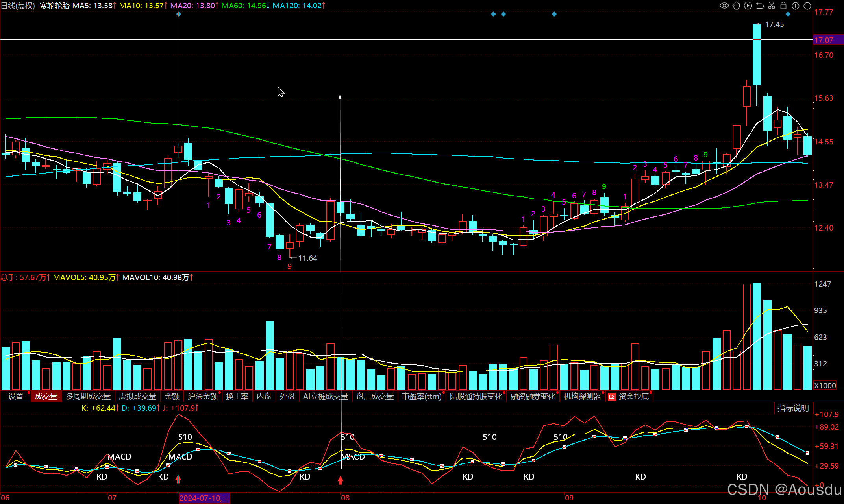Screen dimensions: 844x504
Task: Zoom in with the plus circle icon
Action: coord(795,6)
